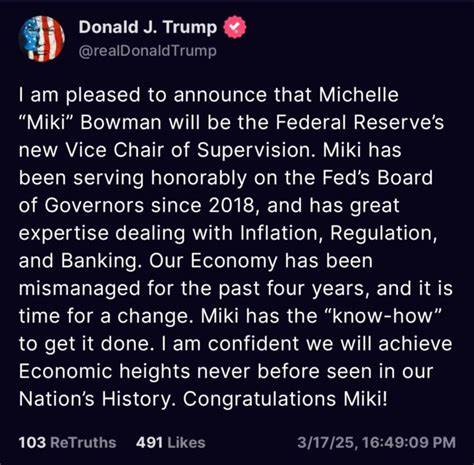Click the red verified checkmark badge
474x465 pixels.
(x=235, y=28)
